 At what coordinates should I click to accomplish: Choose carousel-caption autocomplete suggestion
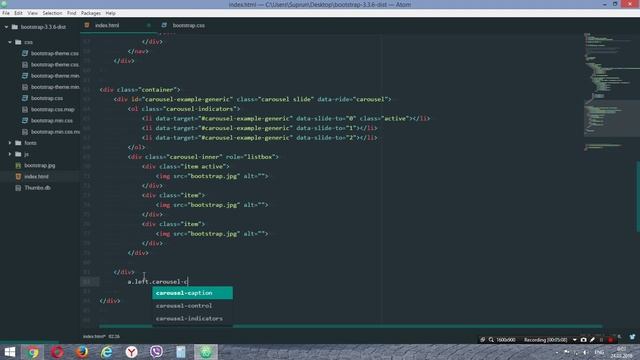[192, 293]
